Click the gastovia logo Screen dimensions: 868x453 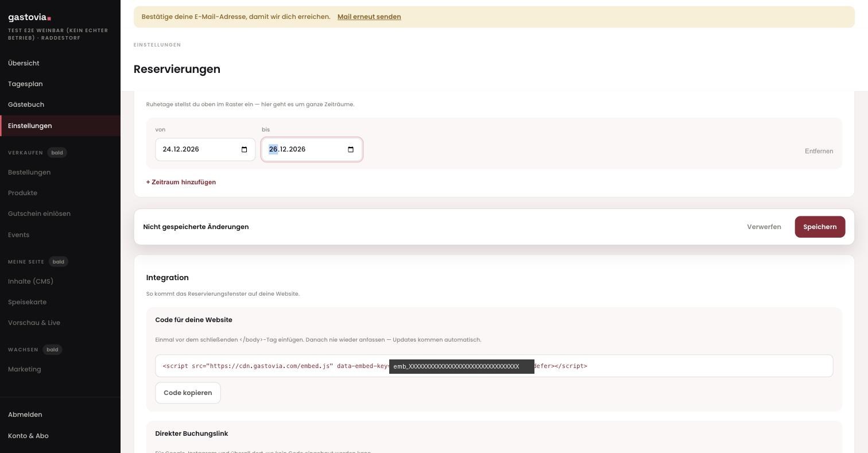click(x=30, y=17)
